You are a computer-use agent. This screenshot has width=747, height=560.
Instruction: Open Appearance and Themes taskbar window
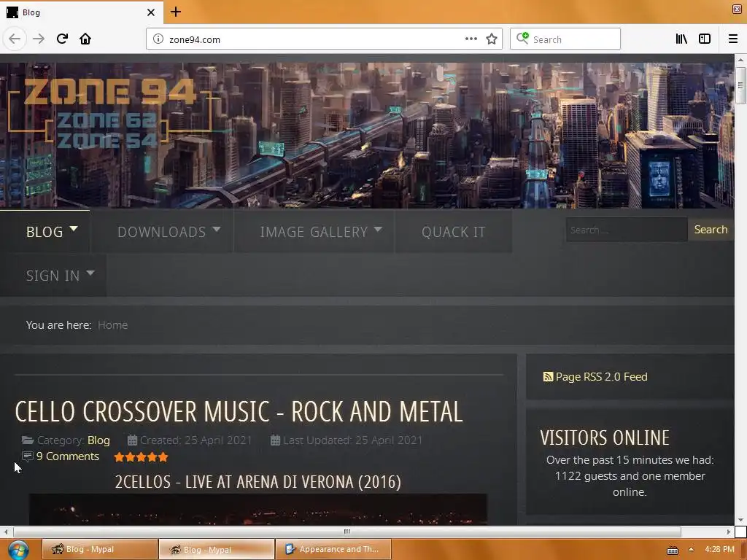click(333, 550)
